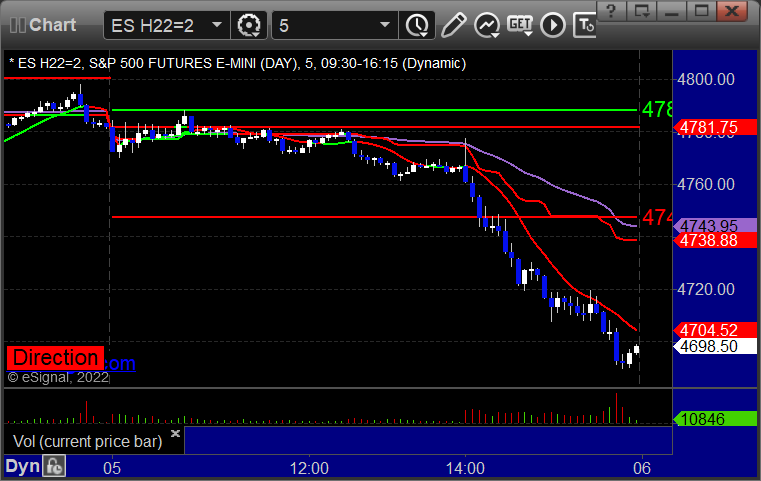761x481 pixels.
Task: Click the 4781.75 red price label
Action: point(715,127)
